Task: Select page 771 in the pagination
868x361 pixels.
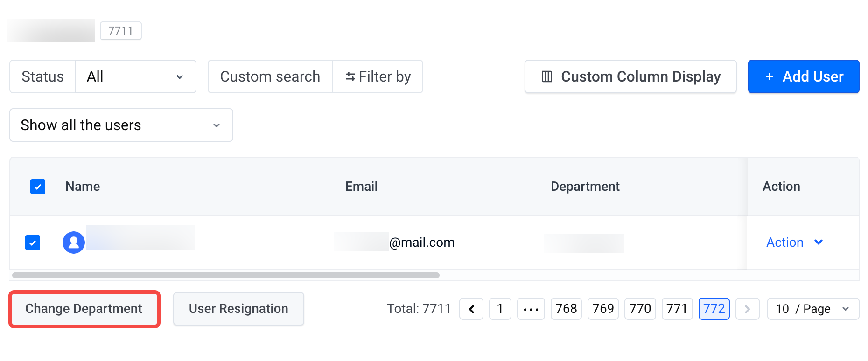Action: click(677, 309)
